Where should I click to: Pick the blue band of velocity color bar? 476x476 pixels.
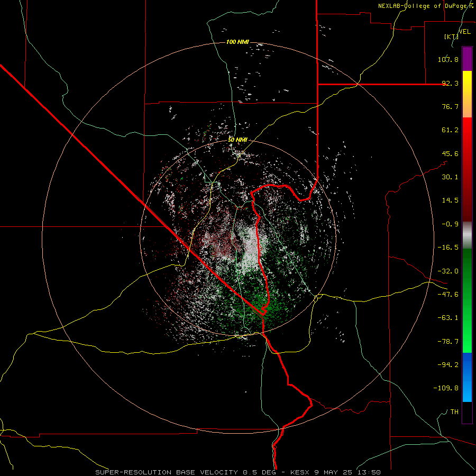(467, 377)
